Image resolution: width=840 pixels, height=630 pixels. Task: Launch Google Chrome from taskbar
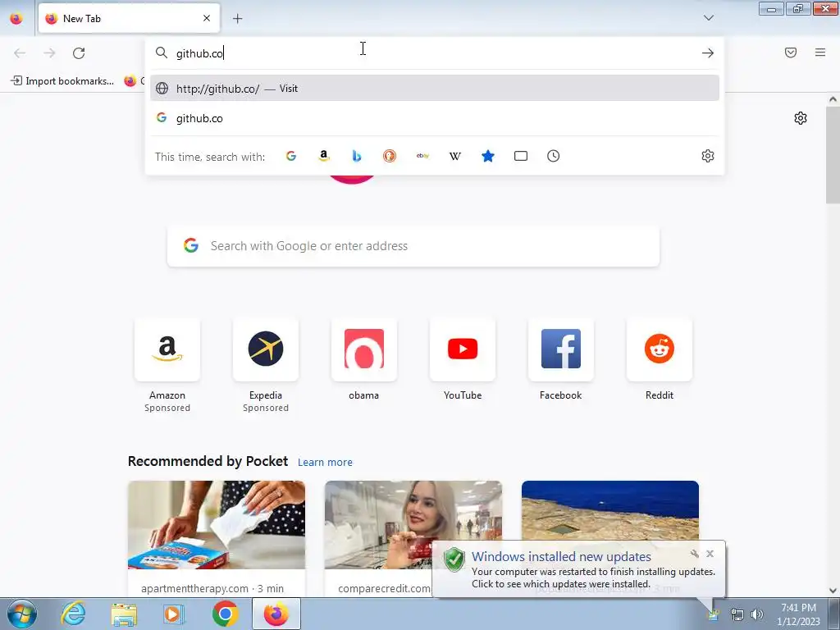point(225,614)
